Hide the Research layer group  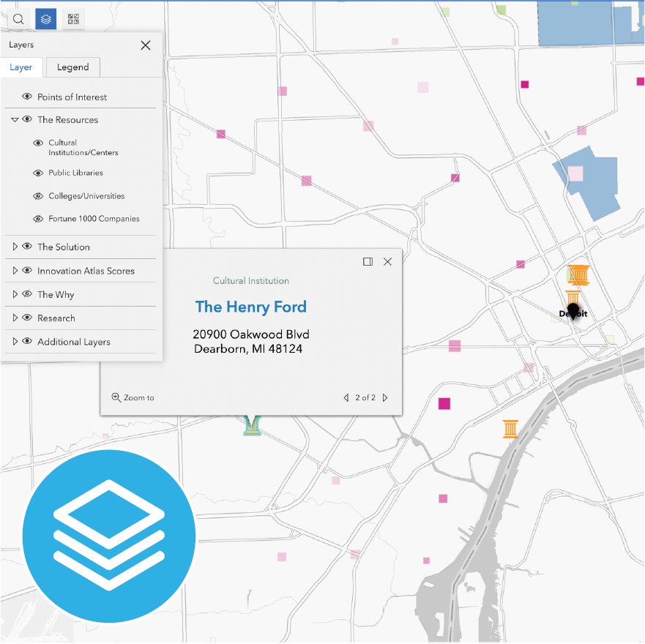[x=27, y=318]
